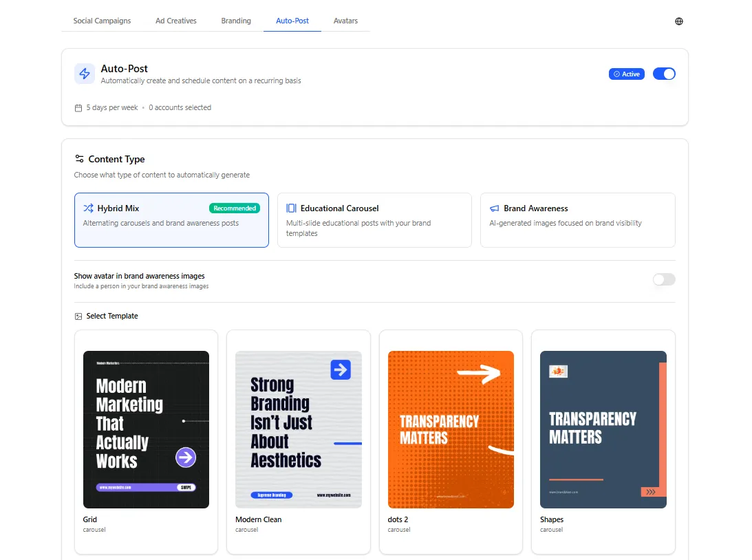
Task: Click the Brand Awareness megaphone icon
Action: click(494, 208)
